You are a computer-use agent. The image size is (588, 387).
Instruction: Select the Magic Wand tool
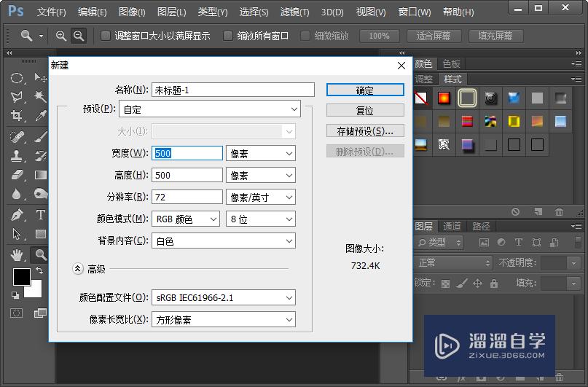[x=40, y=97]
